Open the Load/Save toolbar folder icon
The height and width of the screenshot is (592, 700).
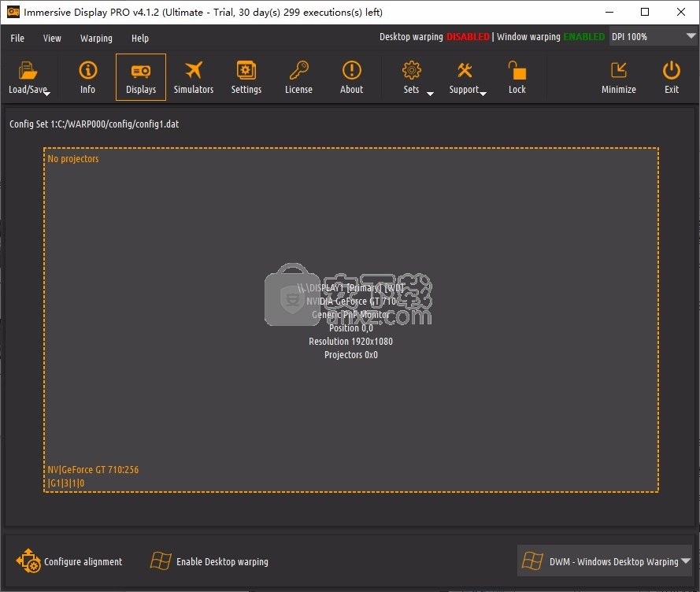[x=28, y=71]
